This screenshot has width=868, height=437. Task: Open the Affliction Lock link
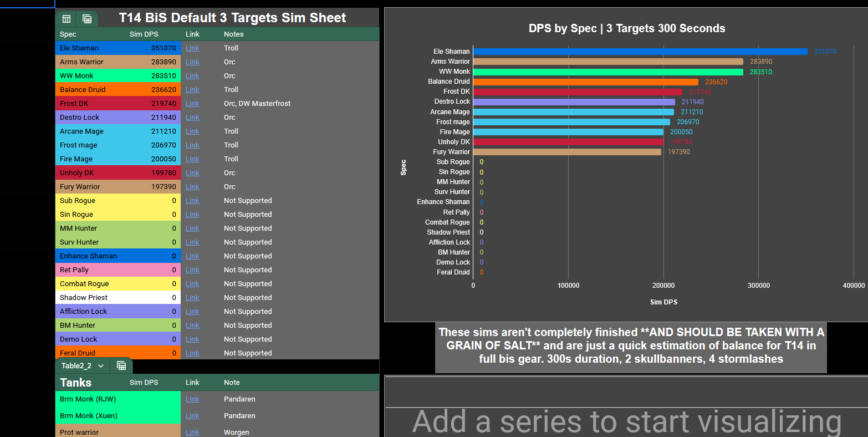point(192,312)
